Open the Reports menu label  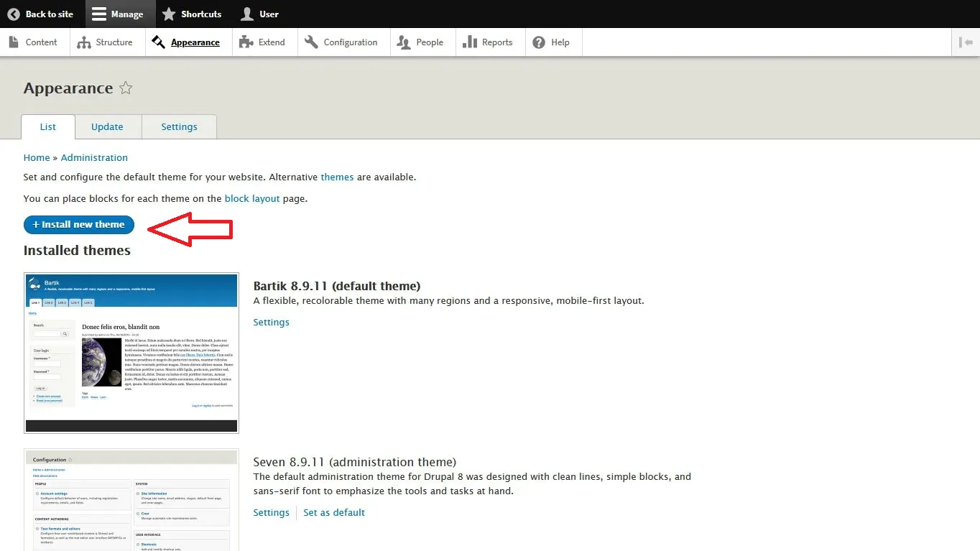click(497, 42)
